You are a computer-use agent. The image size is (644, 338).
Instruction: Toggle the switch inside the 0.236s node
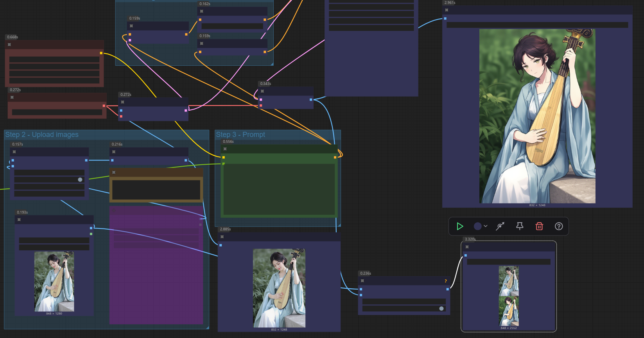441,309
